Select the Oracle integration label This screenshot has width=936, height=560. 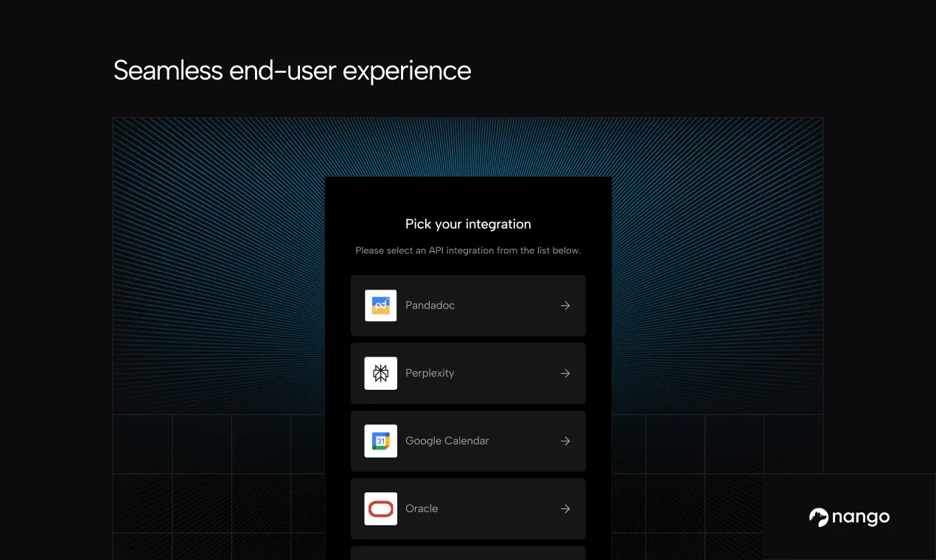point(422,508)
